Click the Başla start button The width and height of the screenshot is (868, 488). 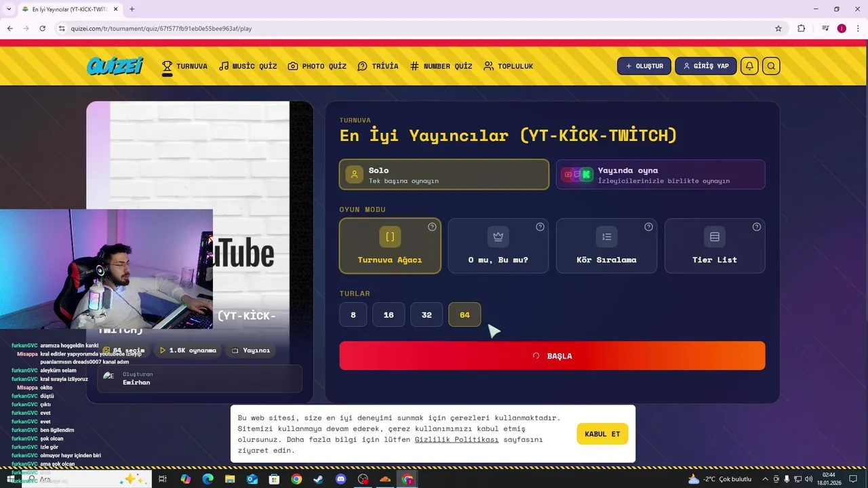pyautogui.click(x=552, y=356)
